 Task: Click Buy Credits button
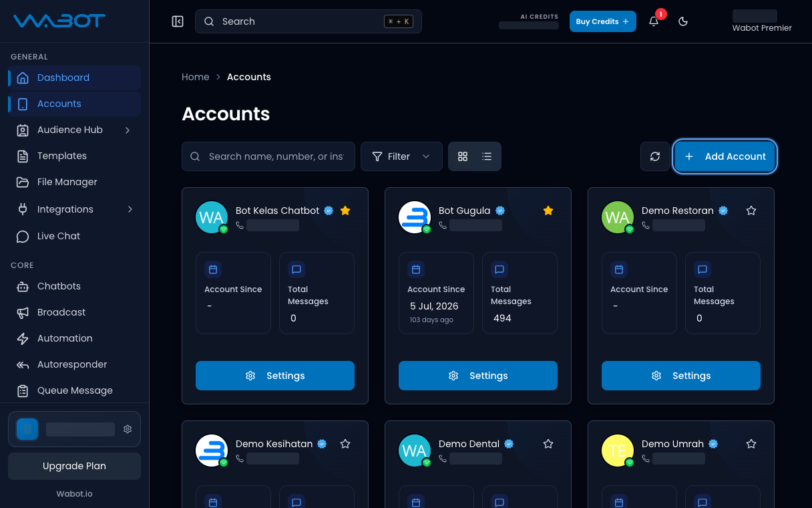click(603, 21)
